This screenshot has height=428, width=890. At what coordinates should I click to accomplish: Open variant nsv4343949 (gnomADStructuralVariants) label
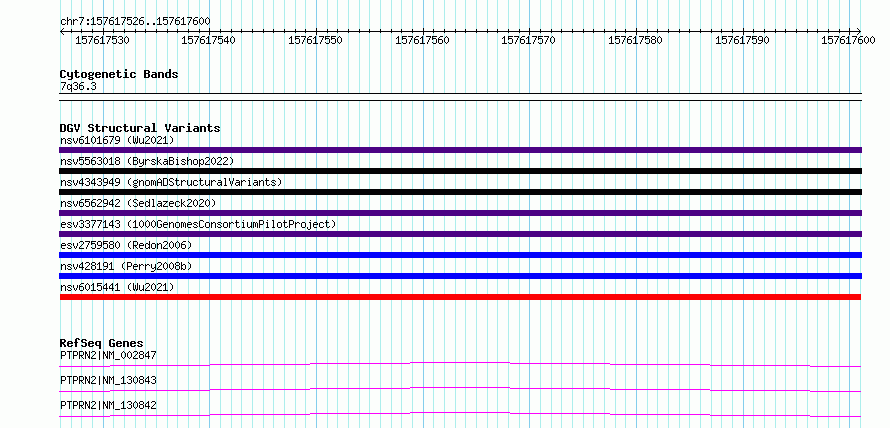click(x=171, y=182)
